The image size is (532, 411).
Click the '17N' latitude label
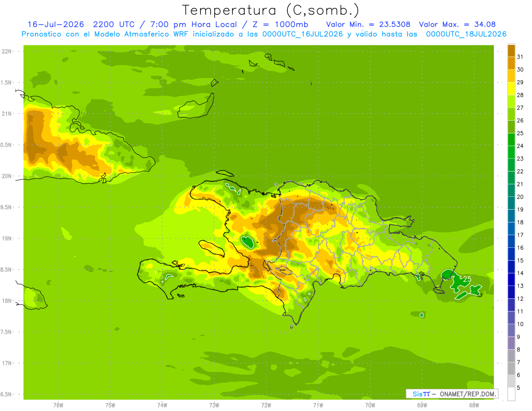(7, 363)
